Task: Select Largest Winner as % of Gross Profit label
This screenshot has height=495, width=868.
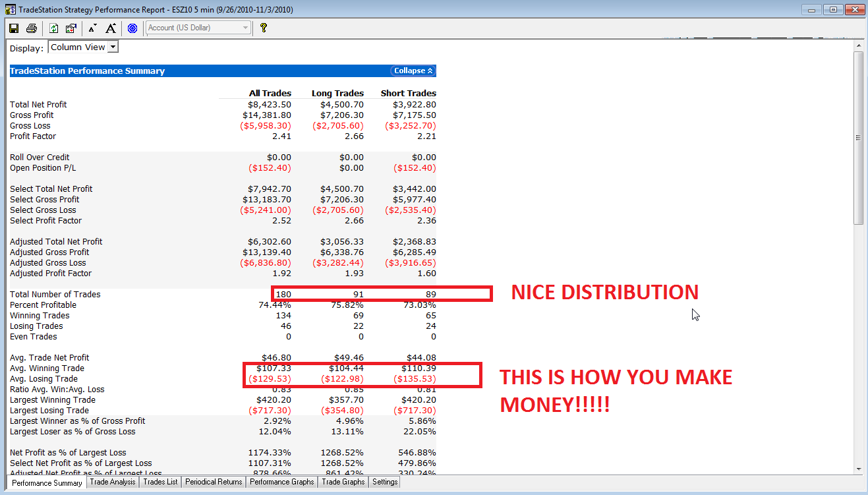Action: 78,421
